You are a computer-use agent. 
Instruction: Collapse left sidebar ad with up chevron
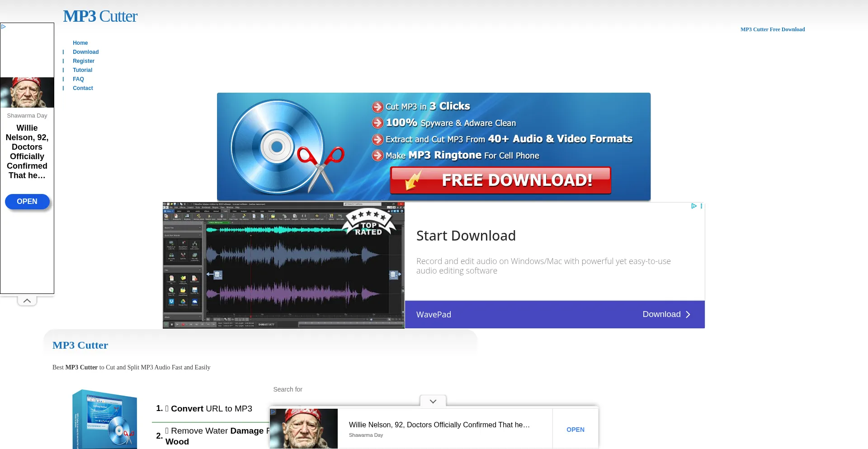coord(27,301)
